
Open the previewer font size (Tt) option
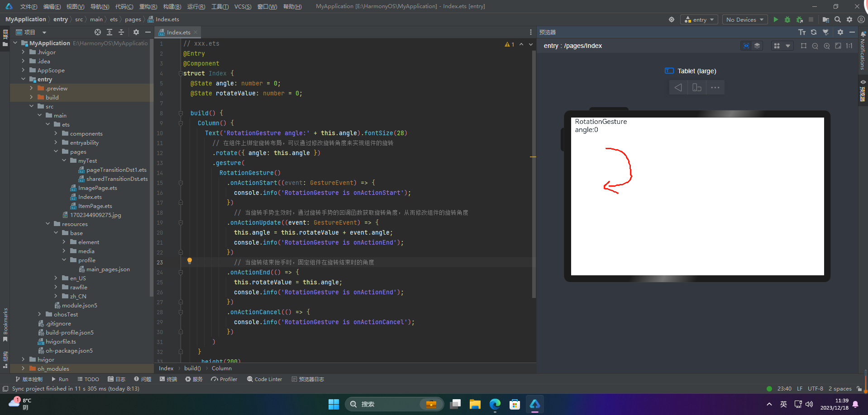point(802,32)
